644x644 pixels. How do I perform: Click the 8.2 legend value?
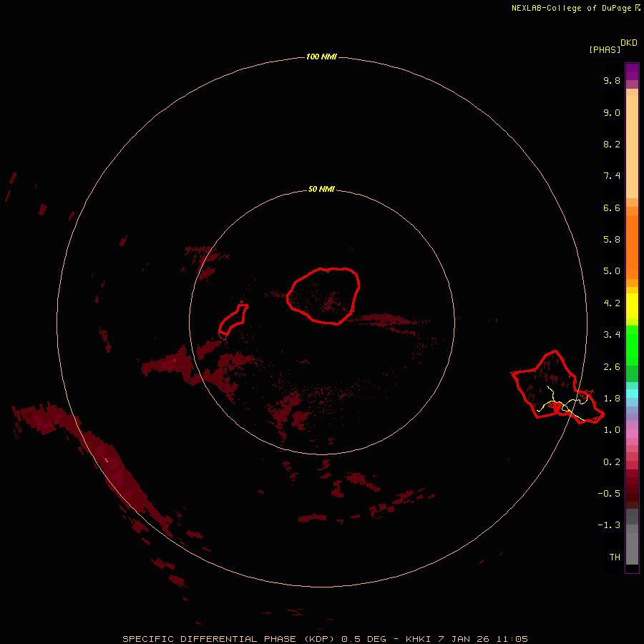click(x=612, y=144)
